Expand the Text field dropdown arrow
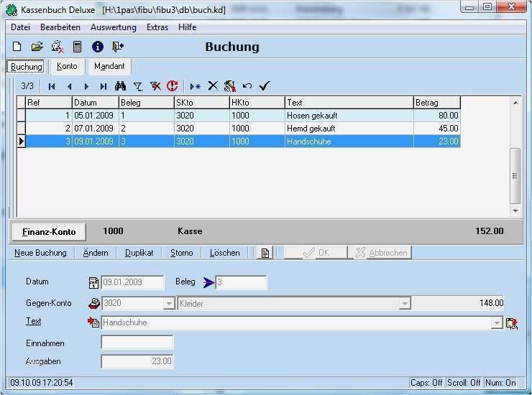 pos(497,322)
